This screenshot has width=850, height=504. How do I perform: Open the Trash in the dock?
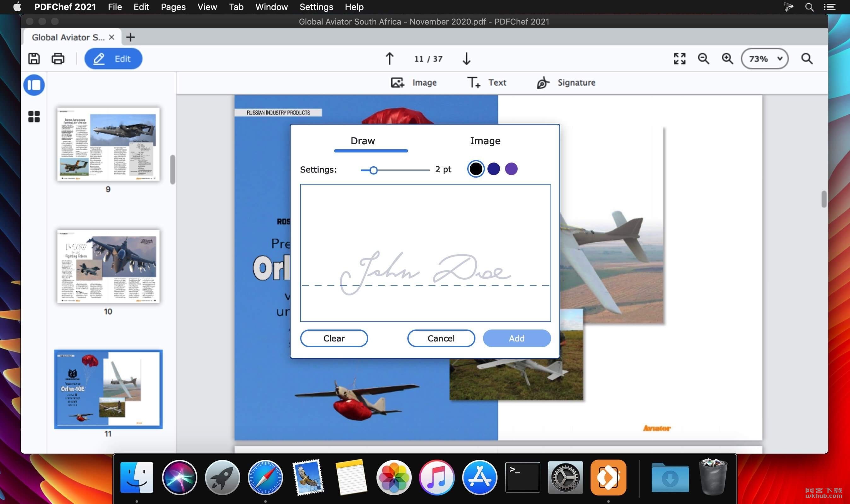click(x=713, y=477)
